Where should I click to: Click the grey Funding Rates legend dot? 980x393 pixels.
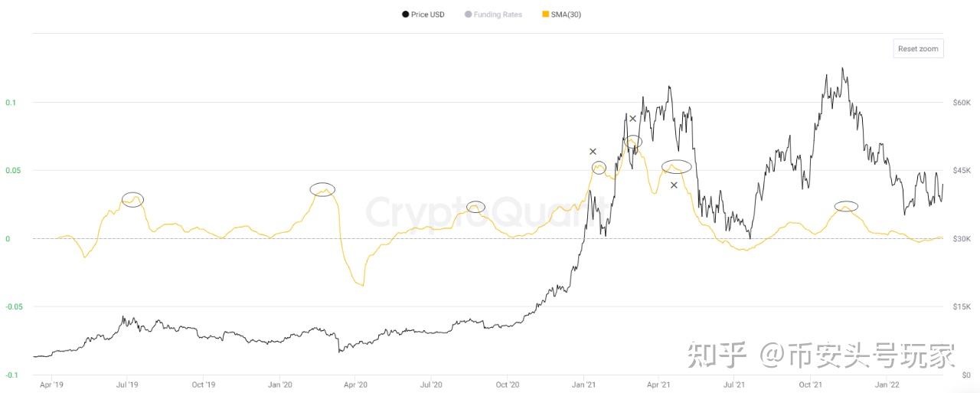[x=468, y=15]
